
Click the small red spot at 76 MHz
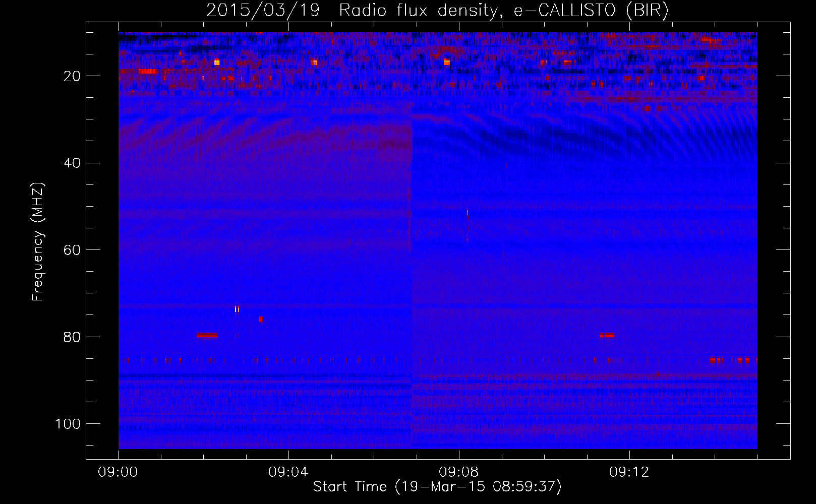pyautogui.click(x=261, y=319)
